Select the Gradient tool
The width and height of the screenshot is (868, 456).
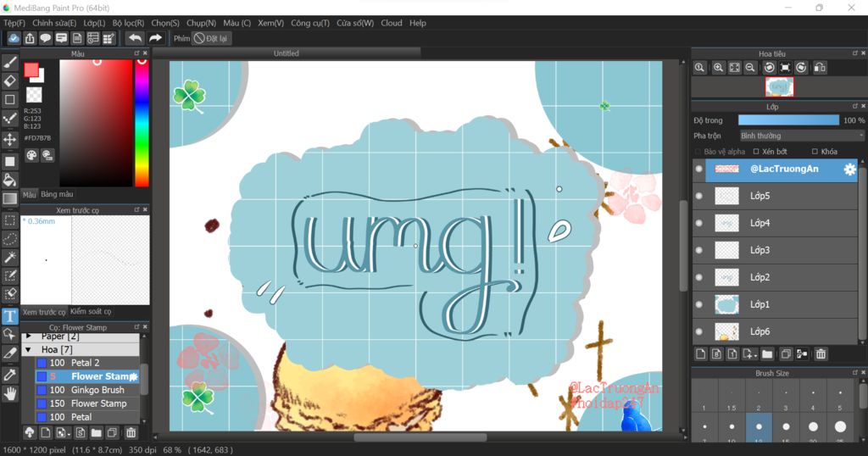coord(10,198)
